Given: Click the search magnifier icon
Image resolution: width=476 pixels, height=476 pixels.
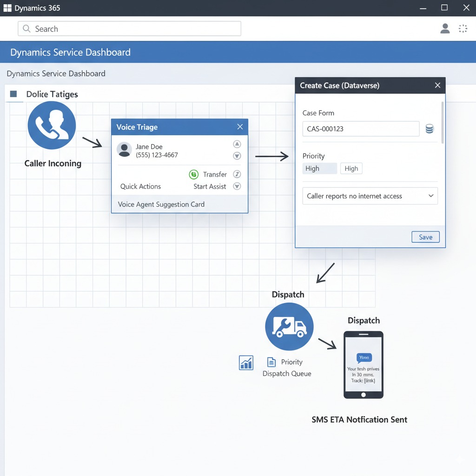Looking at the screenshot, I should point(26,28).
